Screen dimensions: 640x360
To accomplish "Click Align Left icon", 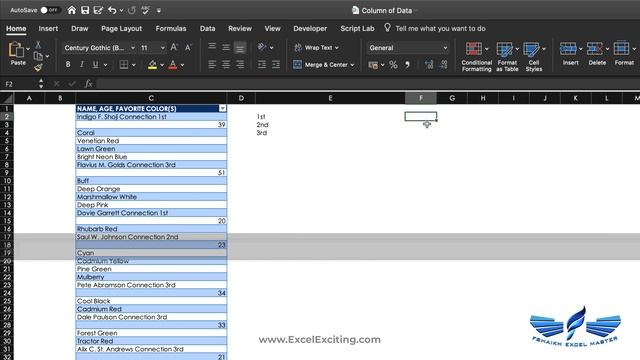I will pos(212,64).
